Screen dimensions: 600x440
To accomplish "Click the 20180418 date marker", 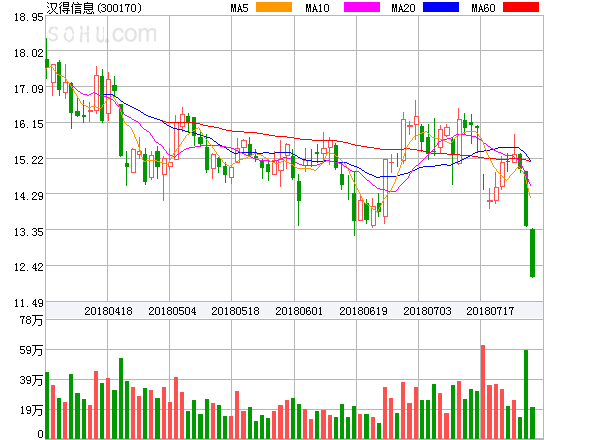I will 108,311.
